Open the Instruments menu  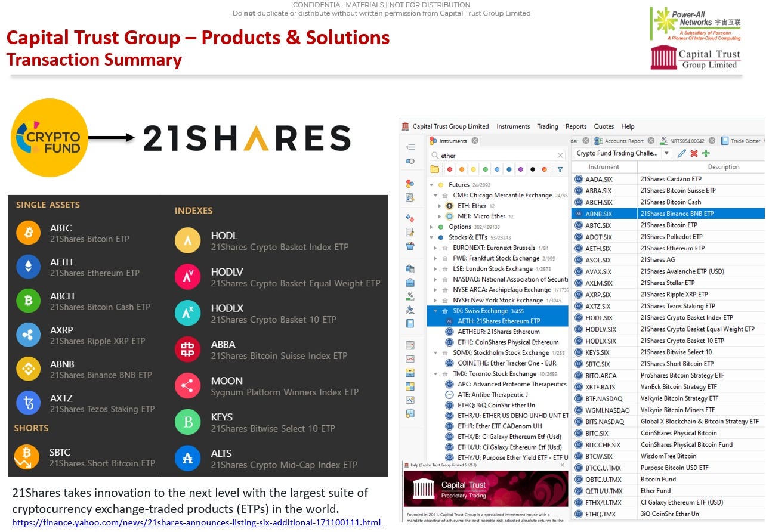[x=513, y=126]
